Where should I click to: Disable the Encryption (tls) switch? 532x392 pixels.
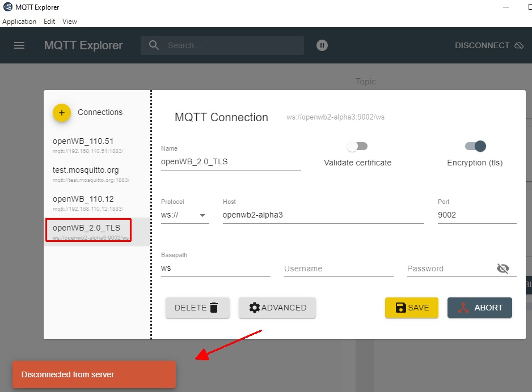(475, 147)
